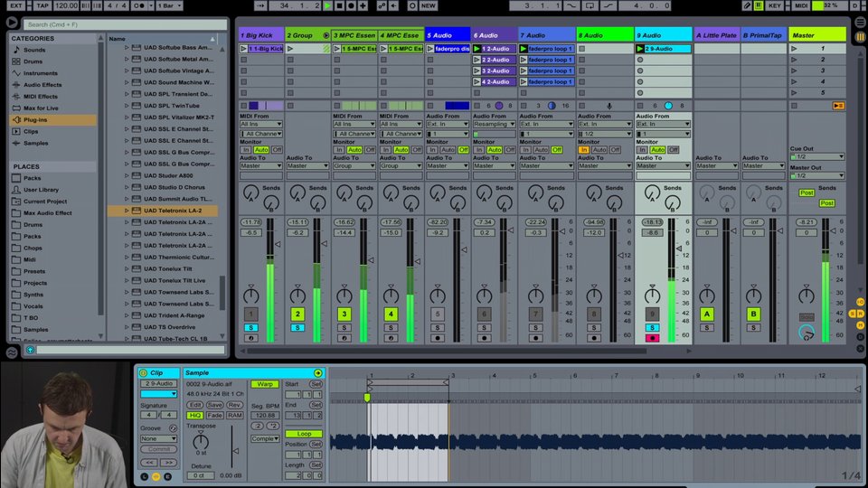Open the Key map mode switch

[775, 5]
